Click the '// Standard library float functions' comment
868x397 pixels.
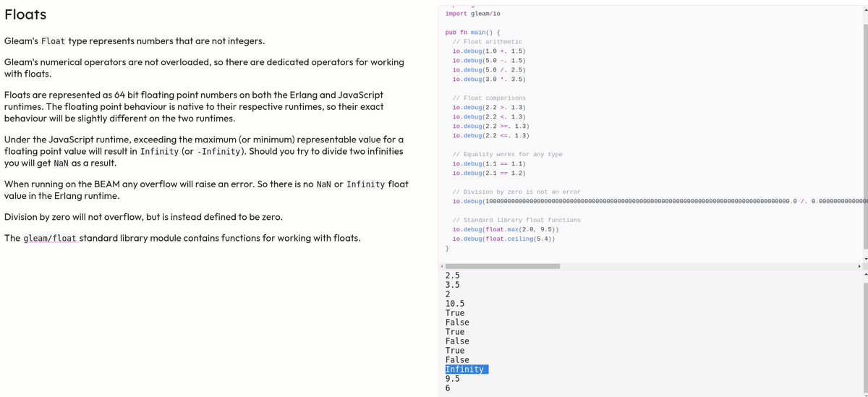point(516,221)
